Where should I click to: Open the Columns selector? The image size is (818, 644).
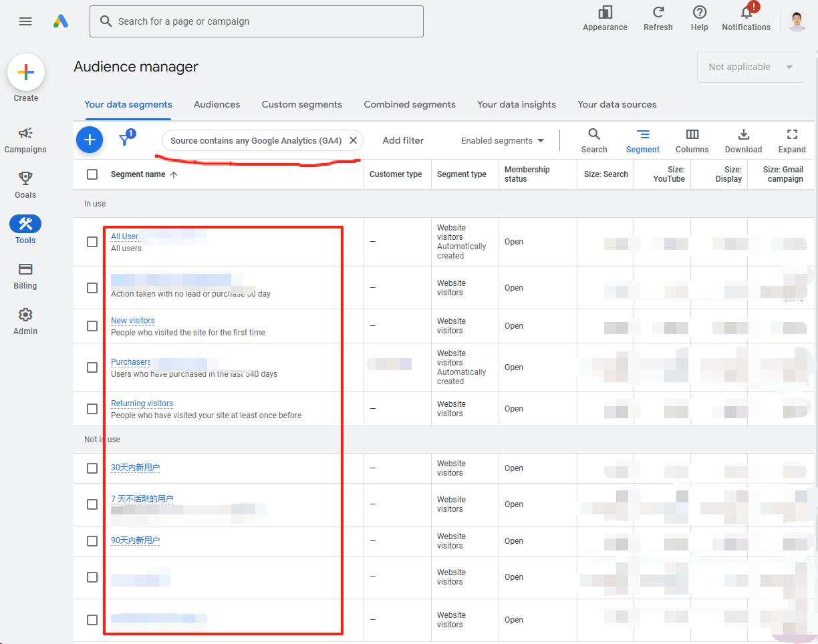[x=692, y=135]
